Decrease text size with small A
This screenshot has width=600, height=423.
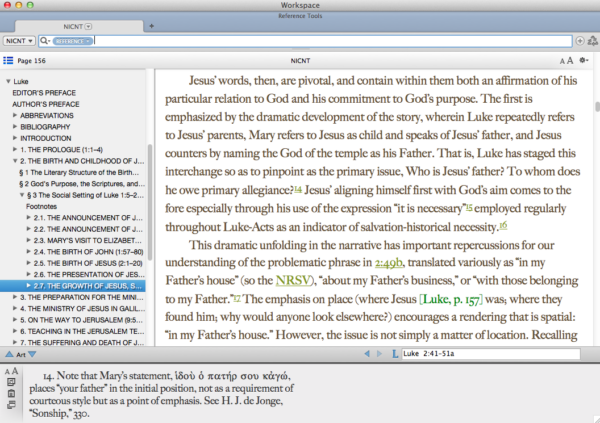click(562, 61)
